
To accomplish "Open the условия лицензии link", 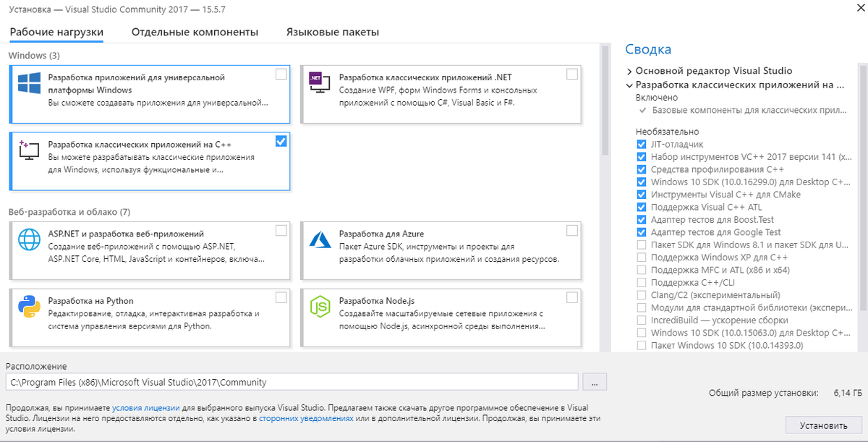I will [147, 408].
